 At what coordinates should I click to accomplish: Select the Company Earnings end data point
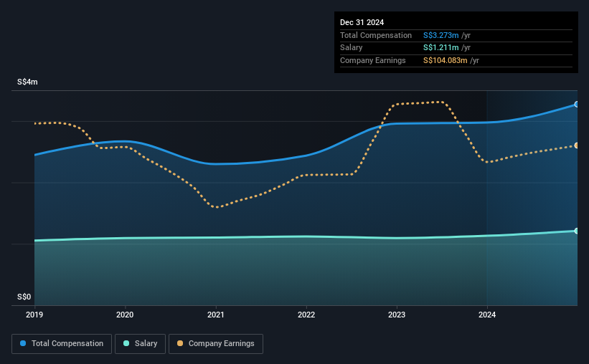(577, 145)
